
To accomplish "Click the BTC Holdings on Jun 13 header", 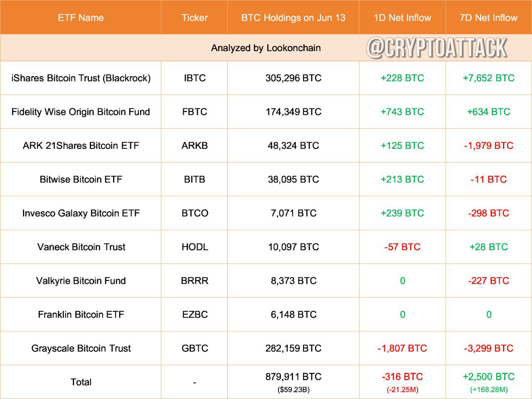I will click(293, 17).
